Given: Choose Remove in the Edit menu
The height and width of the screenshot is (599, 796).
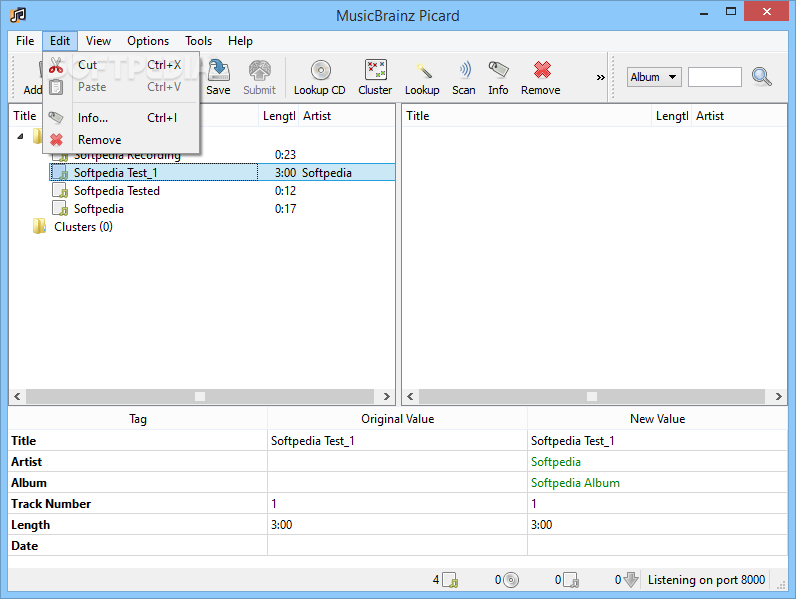Looking at the screenshot, I should 121,140.
